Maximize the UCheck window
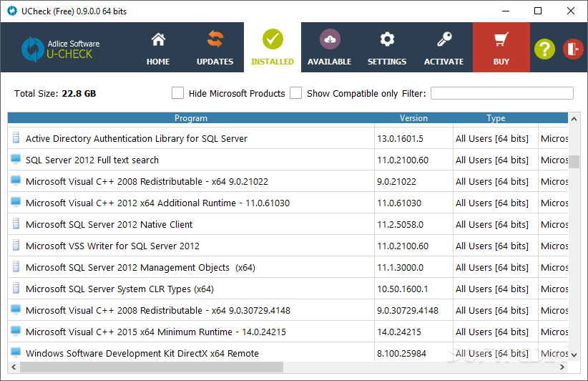This screenshot has width=588, height=381. point(538,11)
